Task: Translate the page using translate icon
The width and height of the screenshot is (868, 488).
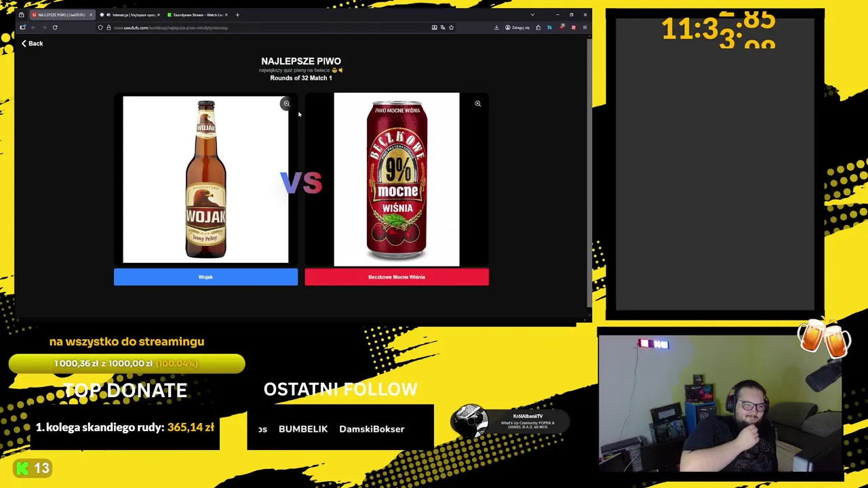Action: (443, 28)
